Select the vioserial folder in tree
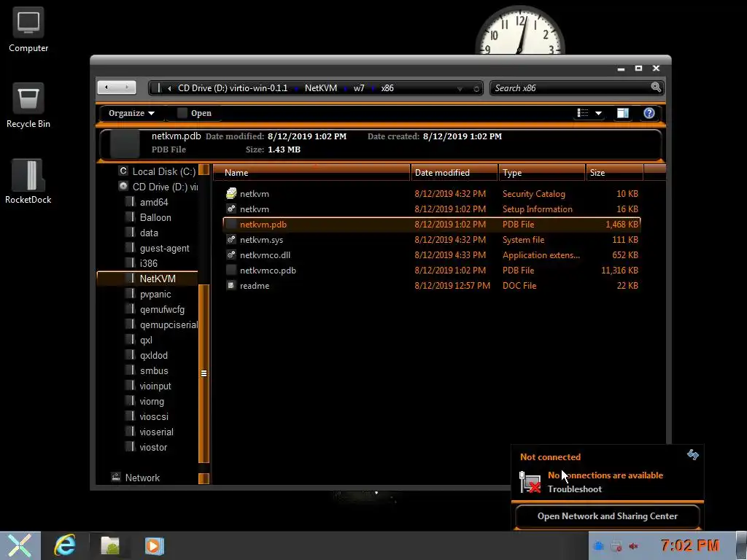The height and width of the screenshot is (560, 747). click(156, 432)
